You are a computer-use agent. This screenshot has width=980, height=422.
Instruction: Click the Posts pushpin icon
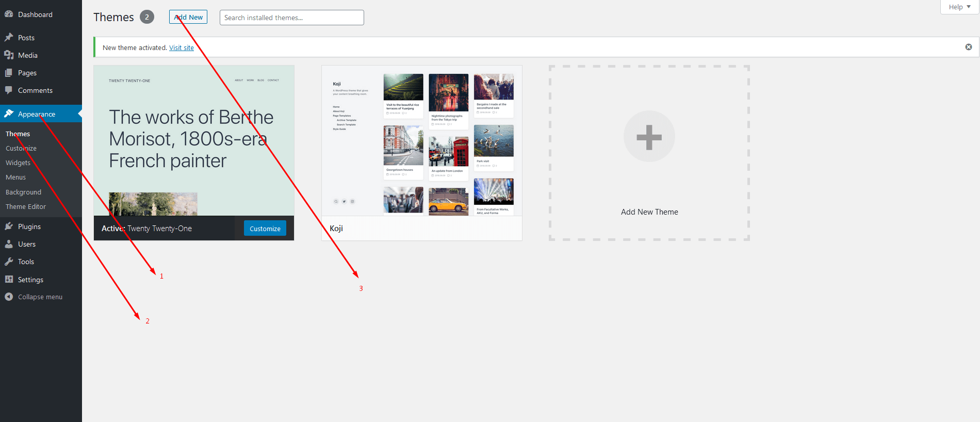coord(9,38)
